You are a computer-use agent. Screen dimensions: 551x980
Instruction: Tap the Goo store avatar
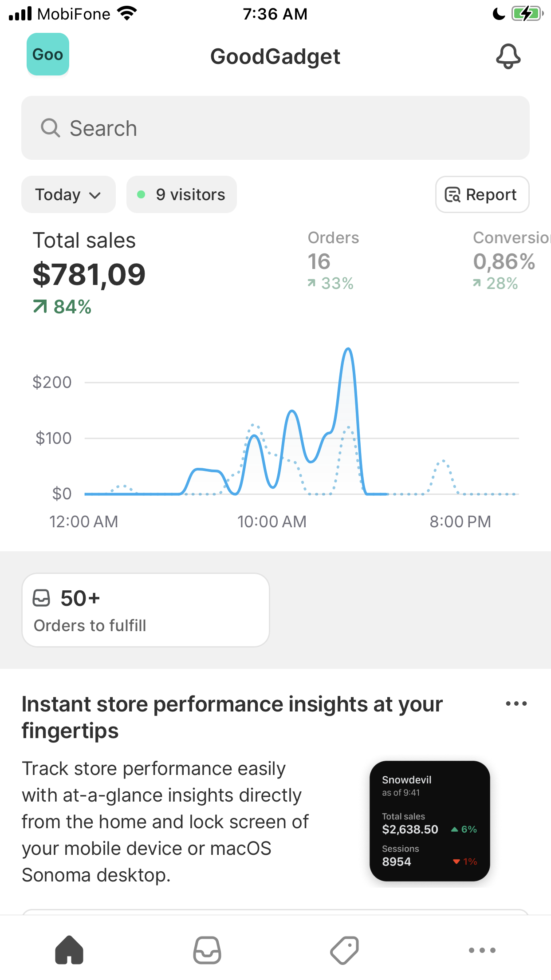coord(48,54)
